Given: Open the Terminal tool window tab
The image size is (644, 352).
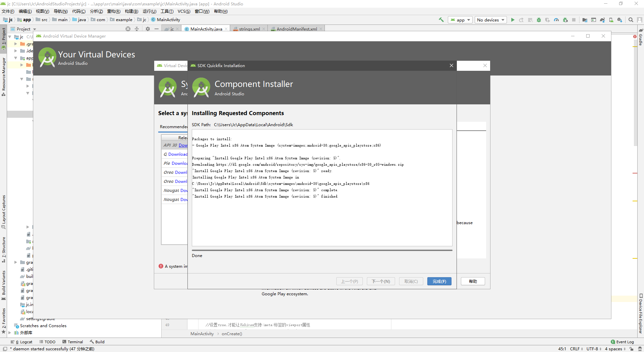Looking at the screenshot, I should (73, 342).
